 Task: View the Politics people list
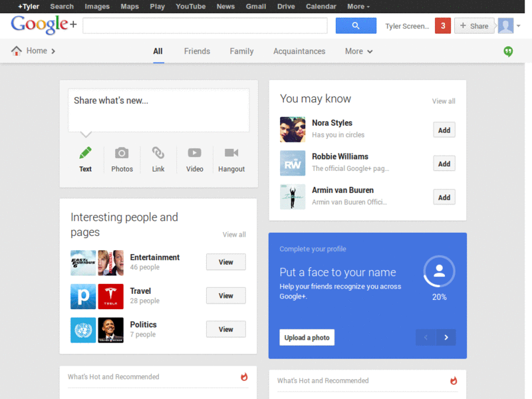[x=226, y=329]
